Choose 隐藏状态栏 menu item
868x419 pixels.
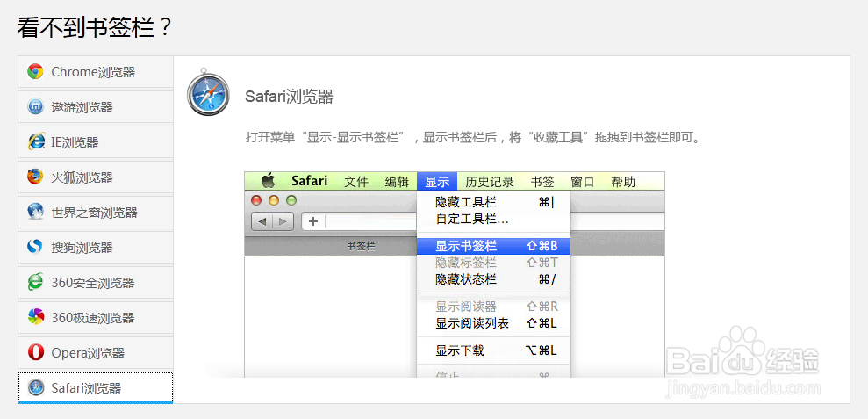(493, 279)
